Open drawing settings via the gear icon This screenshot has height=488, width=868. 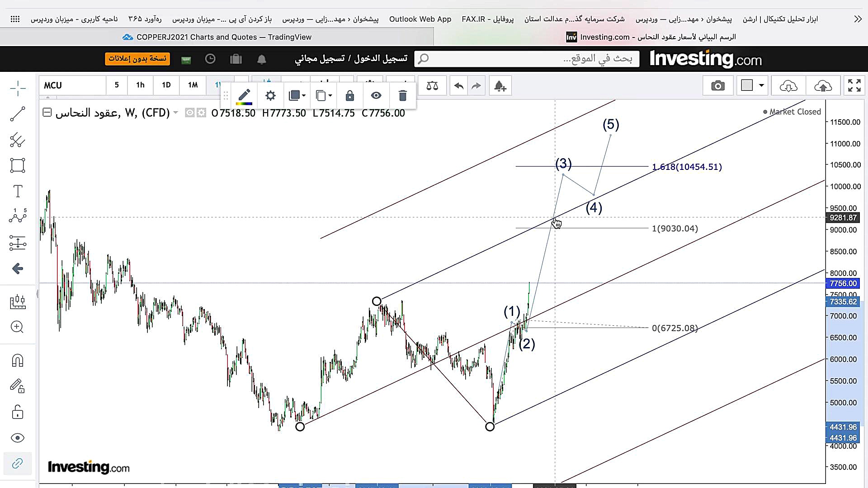click(x=270, y=96)
